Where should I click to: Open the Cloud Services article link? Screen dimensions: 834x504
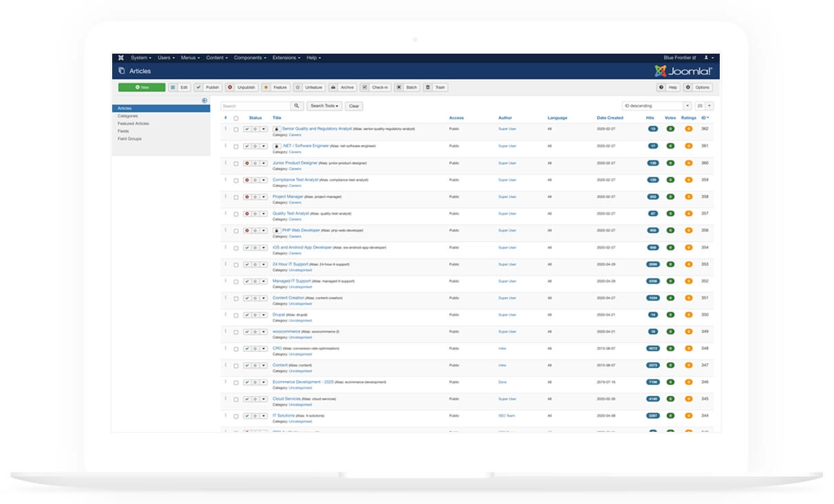pos(286,399)
